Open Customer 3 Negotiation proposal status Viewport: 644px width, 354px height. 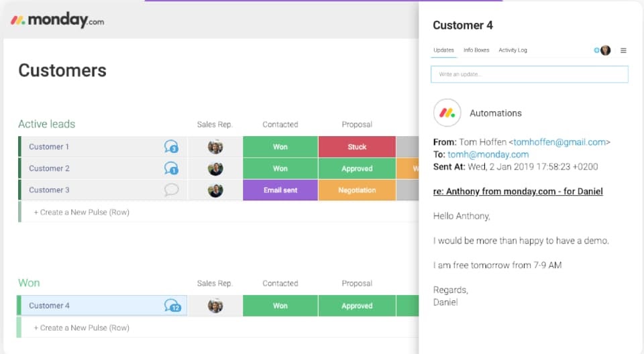point(357,190)
